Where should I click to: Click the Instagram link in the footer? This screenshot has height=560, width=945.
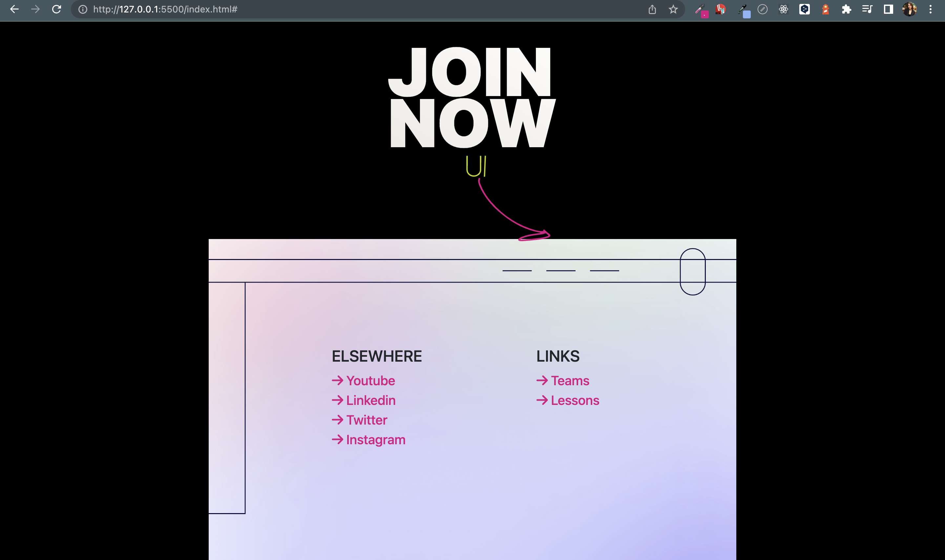click(x=376, y=439)
